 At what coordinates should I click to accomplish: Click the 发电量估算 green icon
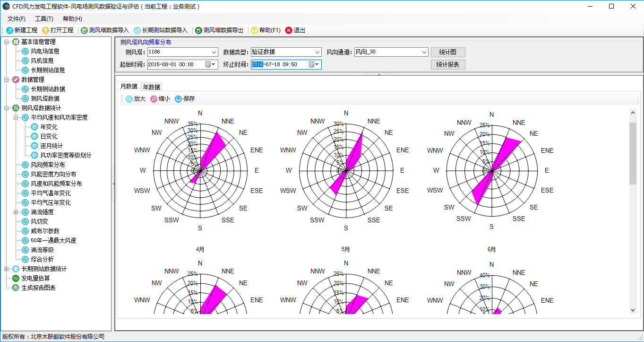click(x=16, y=278)
